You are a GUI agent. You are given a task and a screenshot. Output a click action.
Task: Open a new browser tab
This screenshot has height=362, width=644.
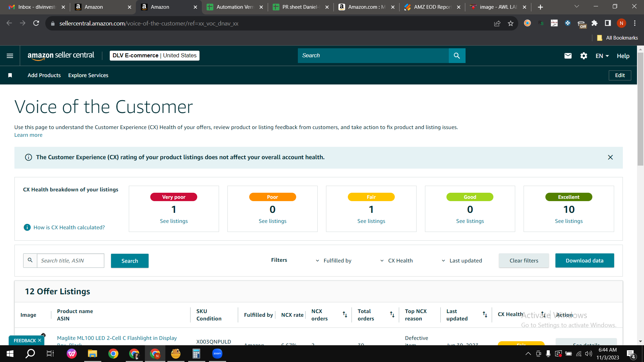coord(540,7)
